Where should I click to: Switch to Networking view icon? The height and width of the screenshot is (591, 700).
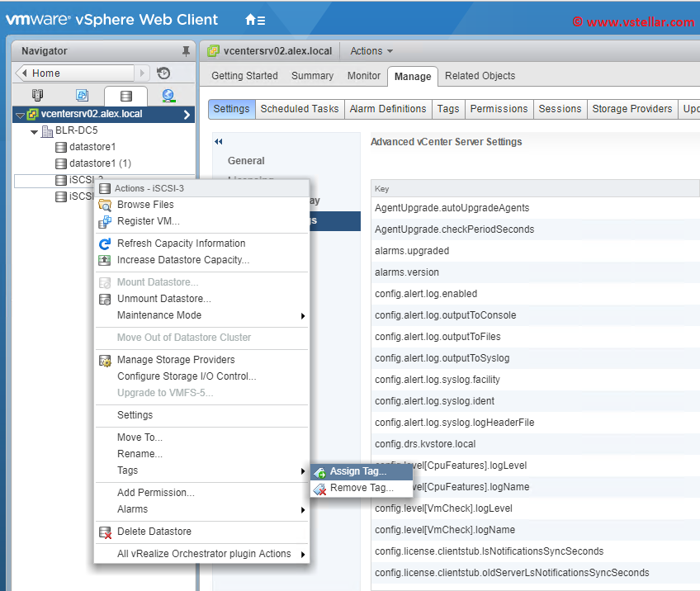pos(168,96)
